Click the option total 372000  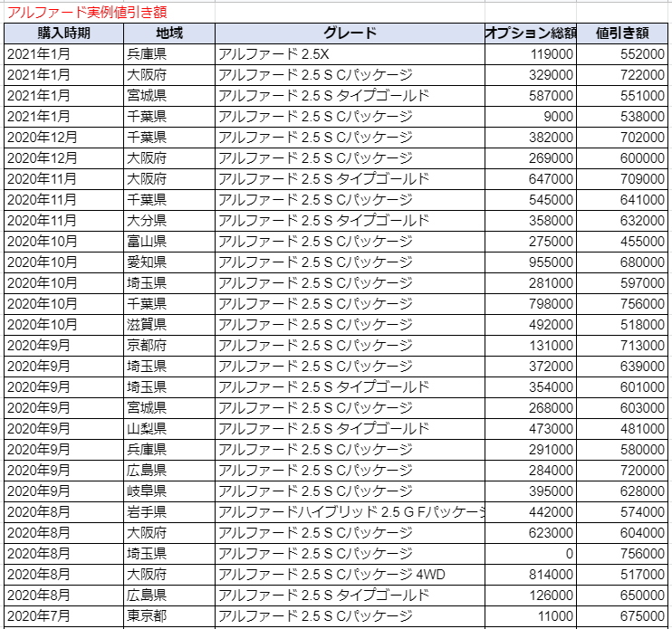531,367
